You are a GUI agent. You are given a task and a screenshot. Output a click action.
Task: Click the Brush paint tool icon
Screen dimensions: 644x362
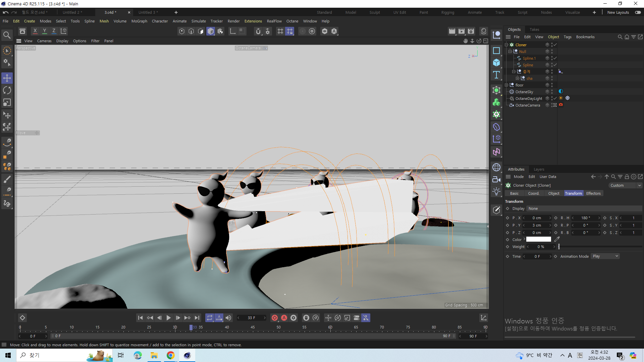[7, 179]
